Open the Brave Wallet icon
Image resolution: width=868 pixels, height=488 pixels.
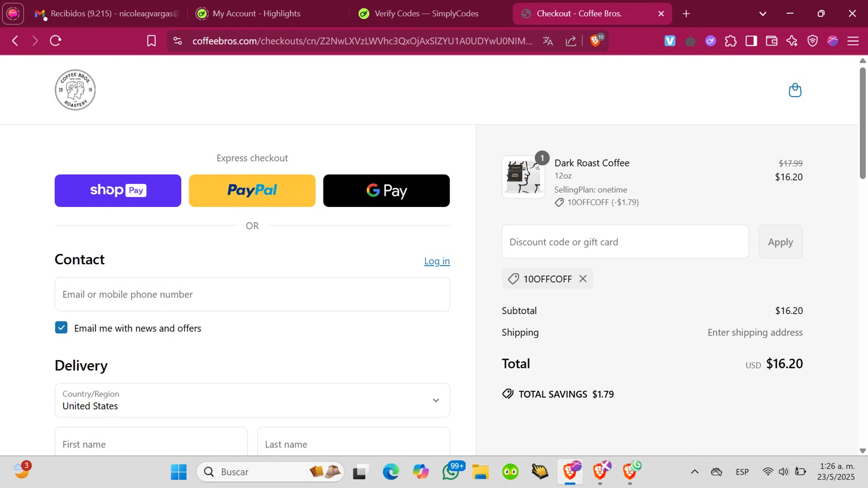771,41
